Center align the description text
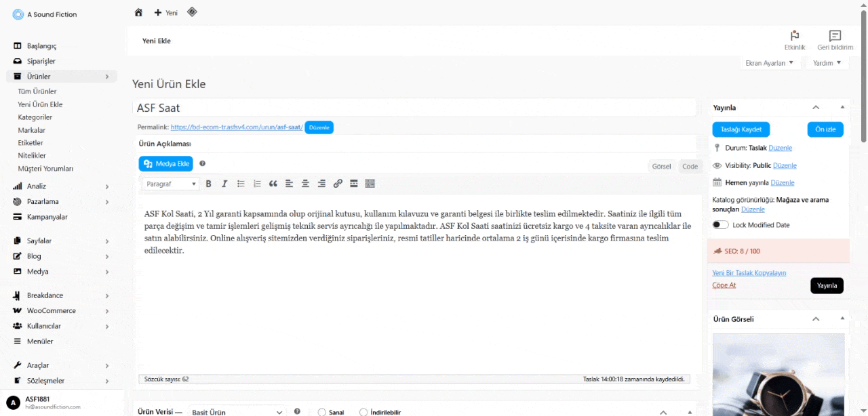The height and width of the screenshot is (416, 868). pos(305,184)
